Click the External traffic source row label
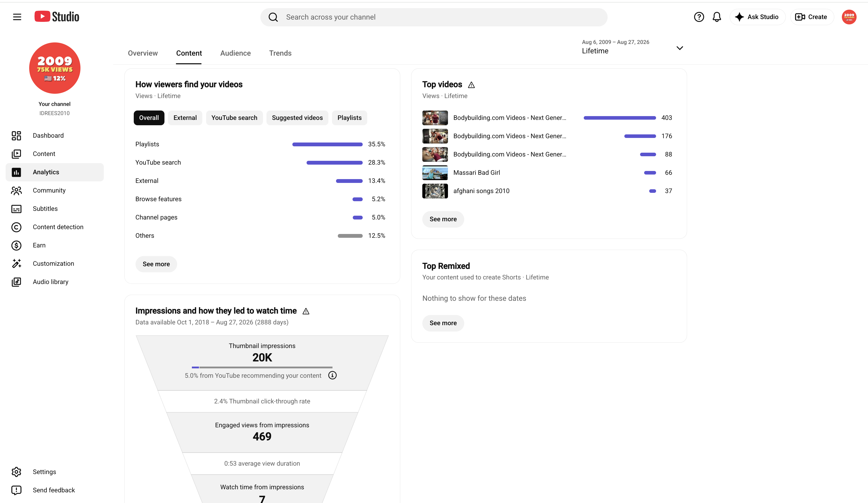Screen dimensions: 868x503 pos(147,181)
